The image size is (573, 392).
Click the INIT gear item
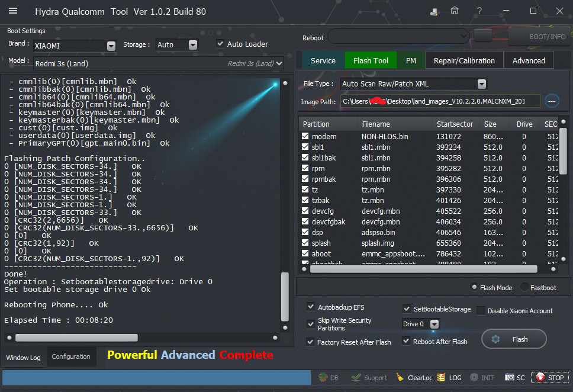coord(482,378)
